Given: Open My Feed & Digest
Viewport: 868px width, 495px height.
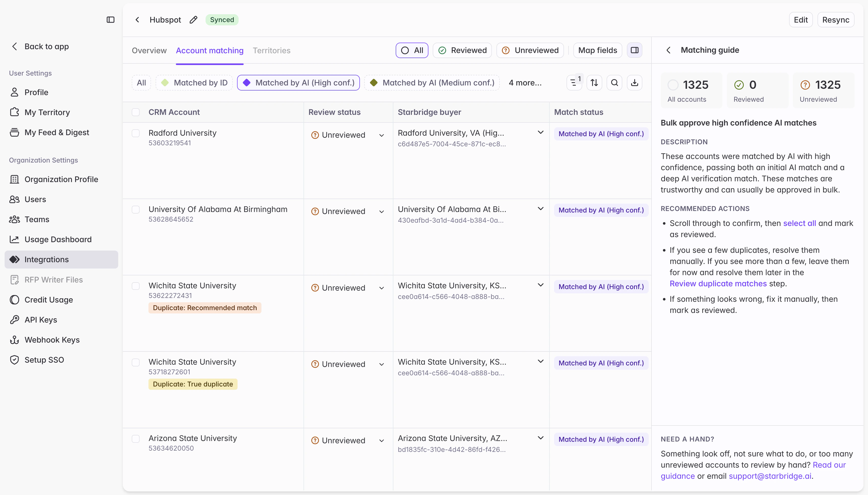Looking at the screenshot, I should tap(61, 132).
